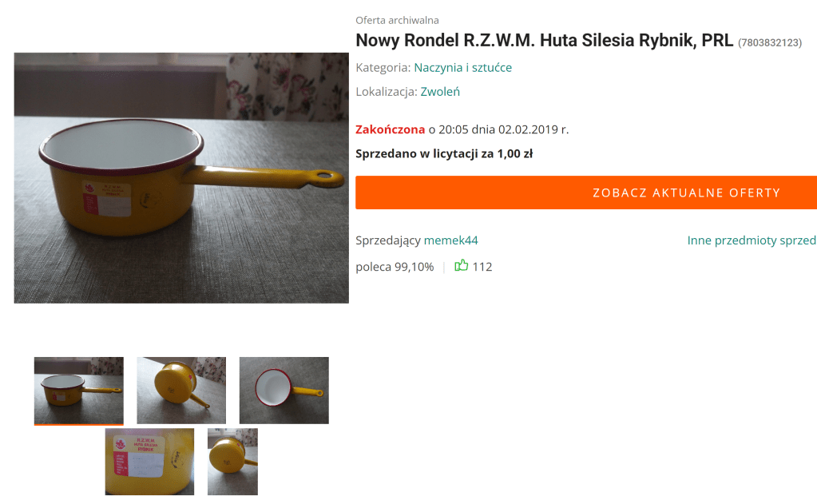Click the Zwoleń location link
Screen dimensions: 817x504
[440, 92]
